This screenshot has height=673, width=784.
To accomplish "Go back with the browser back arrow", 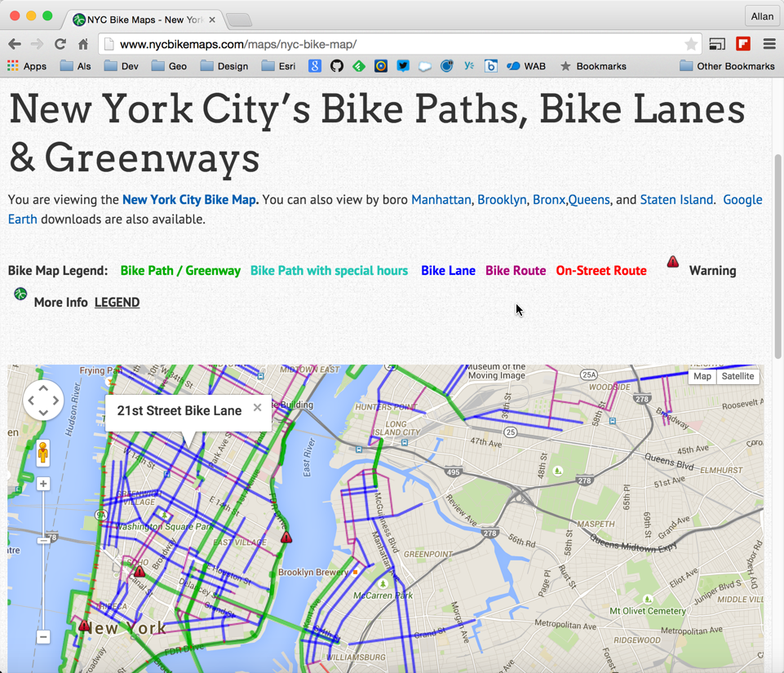I will click(x=15, y=44).
